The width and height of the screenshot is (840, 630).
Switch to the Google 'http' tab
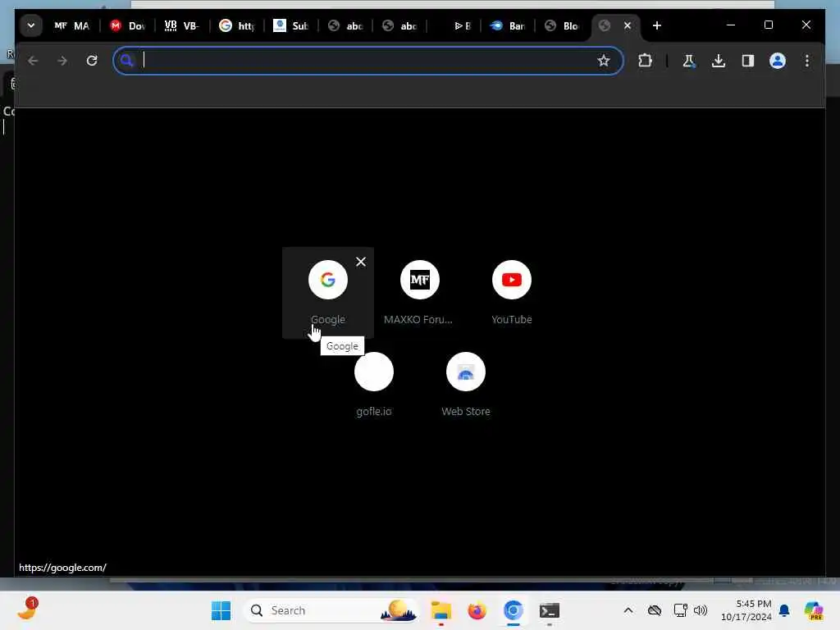pyautogui.click(x=237, y=25)
